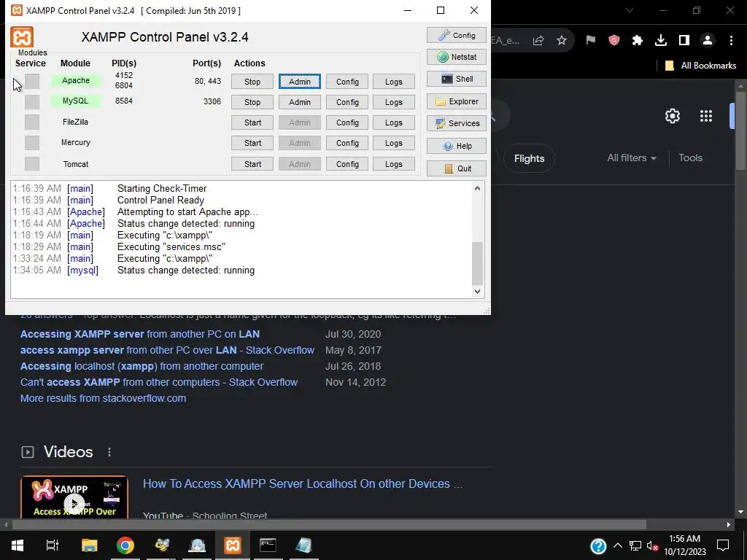Open Explorer from the XAMPP side panel

tap(457, 101)
